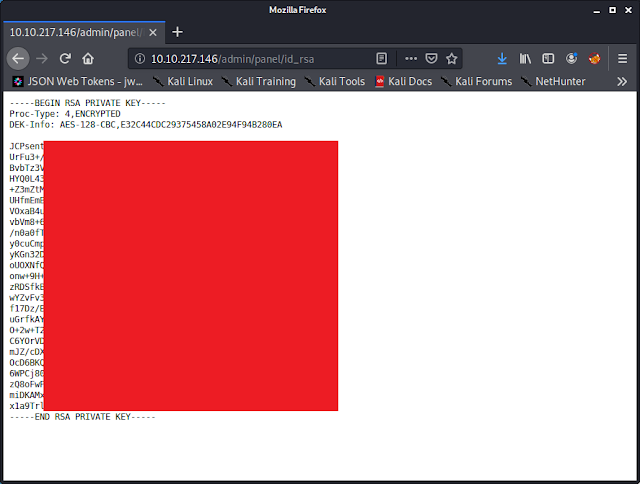640x484 pixels.
Task: Show more bookmarks with double chevron
Action: coord(622,82)
